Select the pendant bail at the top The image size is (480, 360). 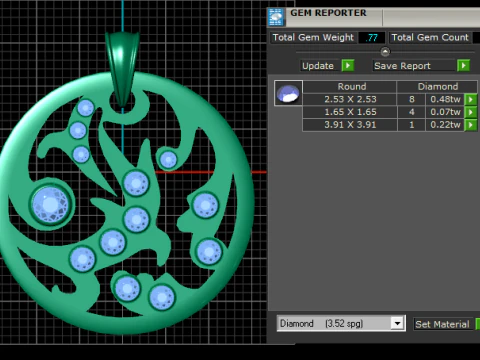pyautogui.click(x=122, y=68)
